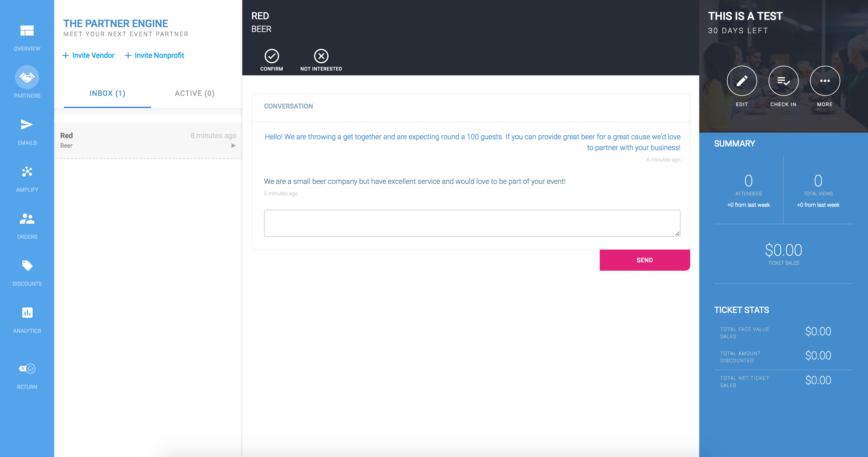Viewport: 868px width, 457px height.
Task: Expand the More options ellipsis
Action: click(825, 81)
